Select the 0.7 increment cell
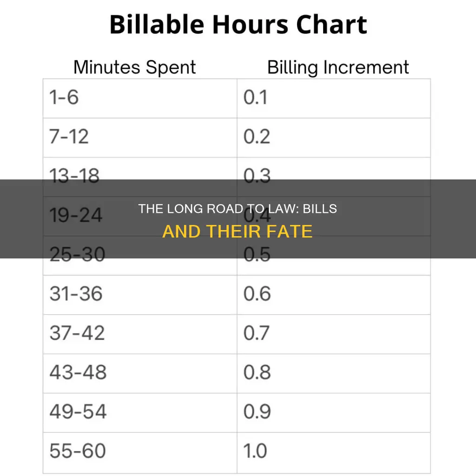Image resolution: width=476 pixels, height=476 pixels. [334, 334]
